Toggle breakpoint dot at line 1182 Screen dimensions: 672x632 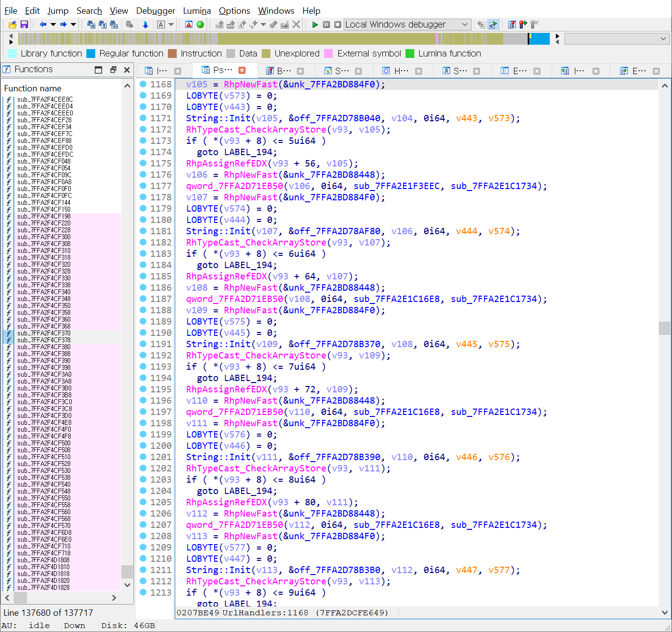pos(143,242)
